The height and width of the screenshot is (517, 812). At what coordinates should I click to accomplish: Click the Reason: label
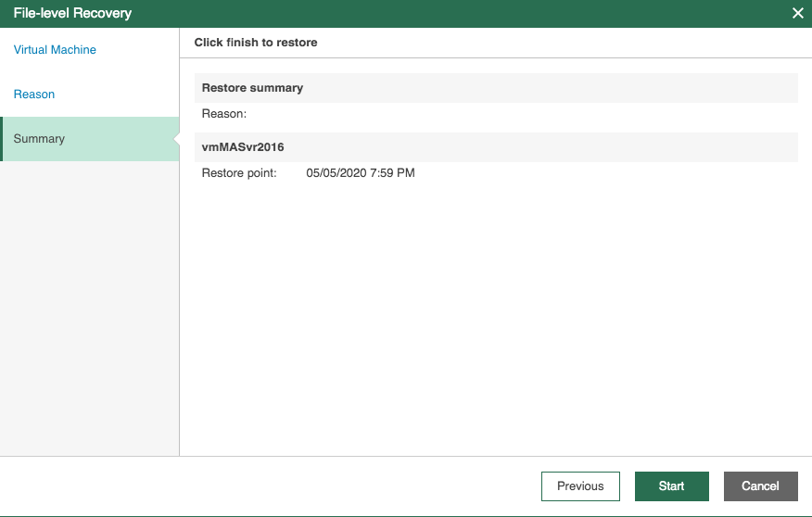pyautogui.click(x=224, y=114)
